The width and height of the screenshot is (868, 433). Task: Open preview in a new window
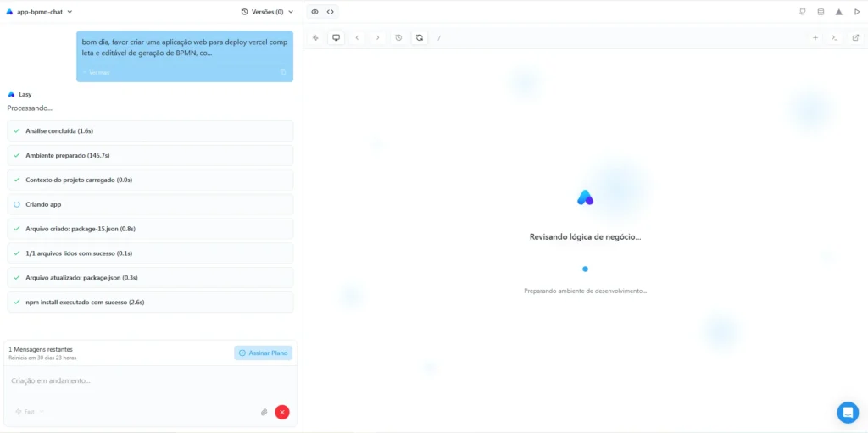click(855, 37)
